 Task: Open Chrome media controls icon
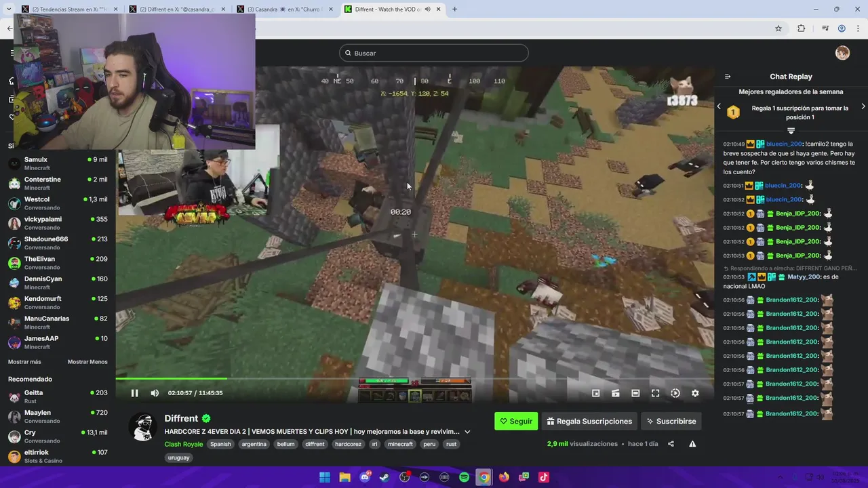tap(825, 28)
